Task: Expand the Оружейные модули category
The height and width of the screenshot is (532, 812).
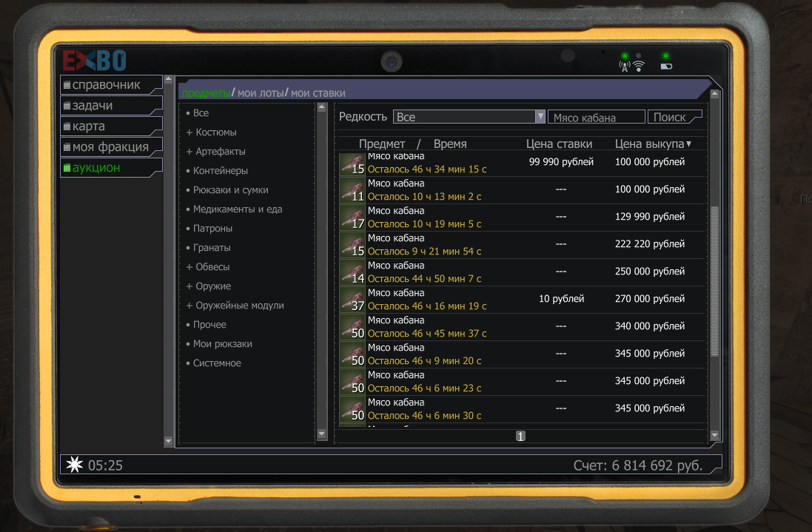Action: click(x=235, y=306)
